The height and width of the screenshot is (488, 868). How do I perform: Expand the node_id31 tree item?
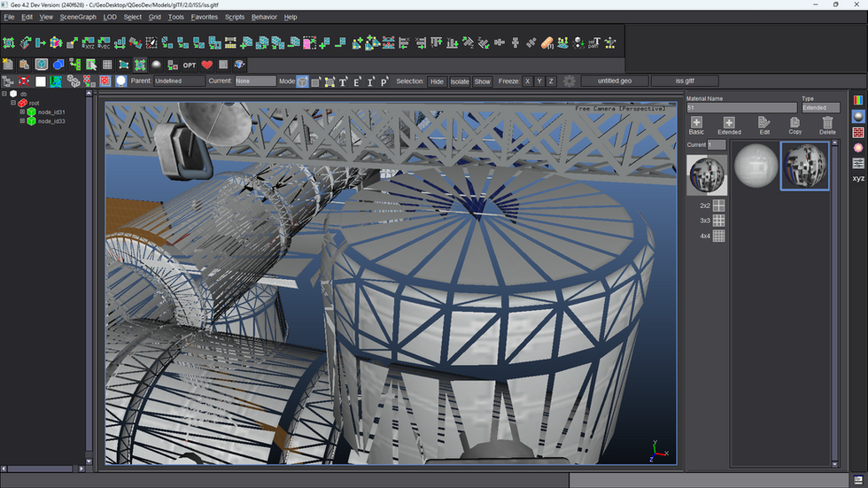pyautogui.click(x=22, y=112)
